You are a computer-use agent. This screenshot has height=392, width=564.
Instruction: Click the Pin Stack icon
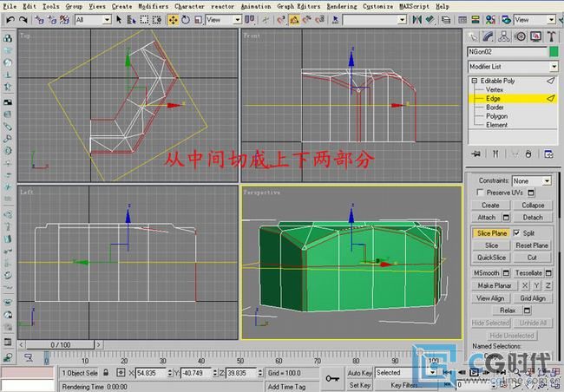[x=476, y=154]
